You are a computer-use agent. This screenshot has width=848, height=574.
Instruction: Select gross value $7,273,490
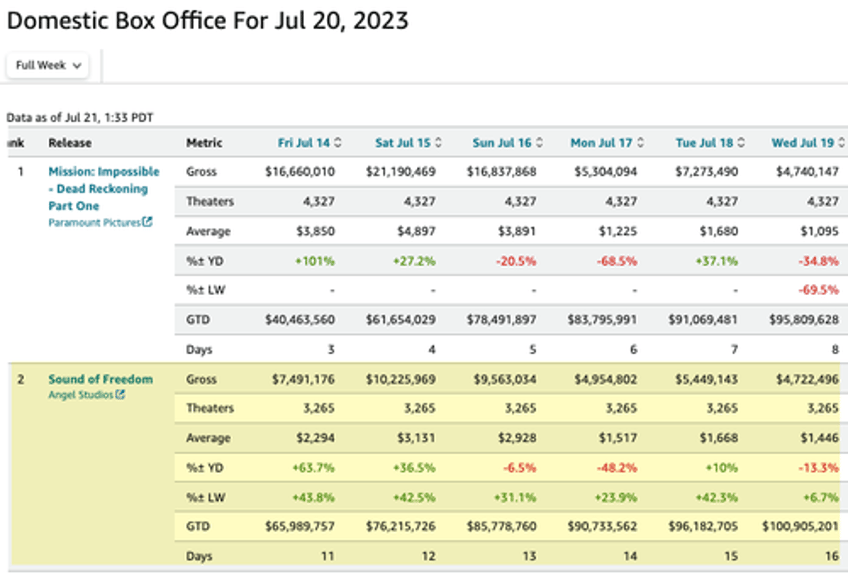tap(706, 172)
